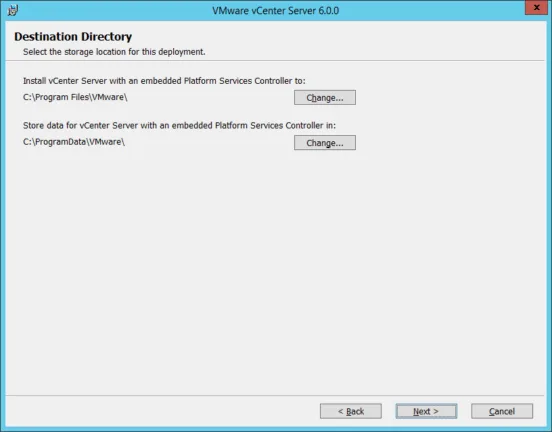Select the C:\Program Files\VMware\ path text

click(x=75, y=97)
